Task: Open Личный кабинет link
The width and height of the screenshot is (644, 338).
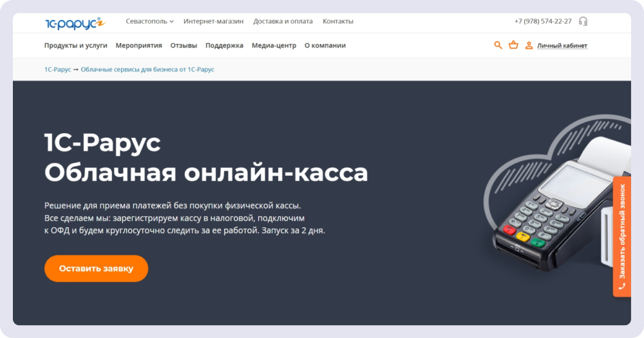Action: pyautogui.click(x=562, y=46)
